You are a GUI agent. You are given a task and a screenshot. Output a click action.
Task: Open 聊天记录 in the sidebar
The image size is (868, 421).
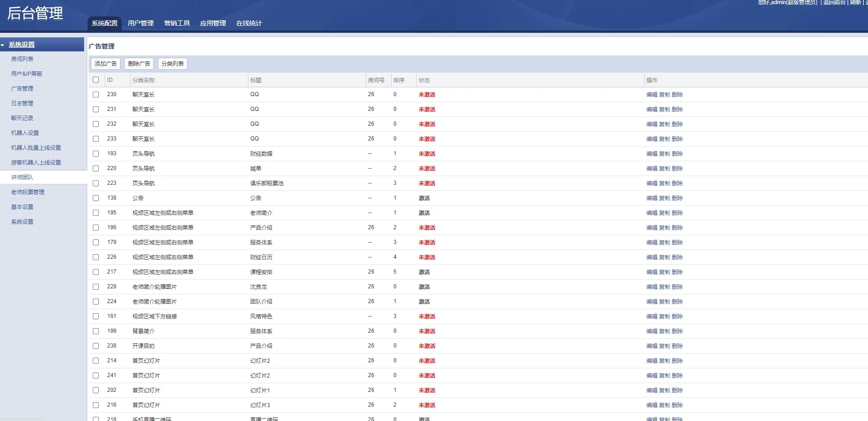coord(22,118)
